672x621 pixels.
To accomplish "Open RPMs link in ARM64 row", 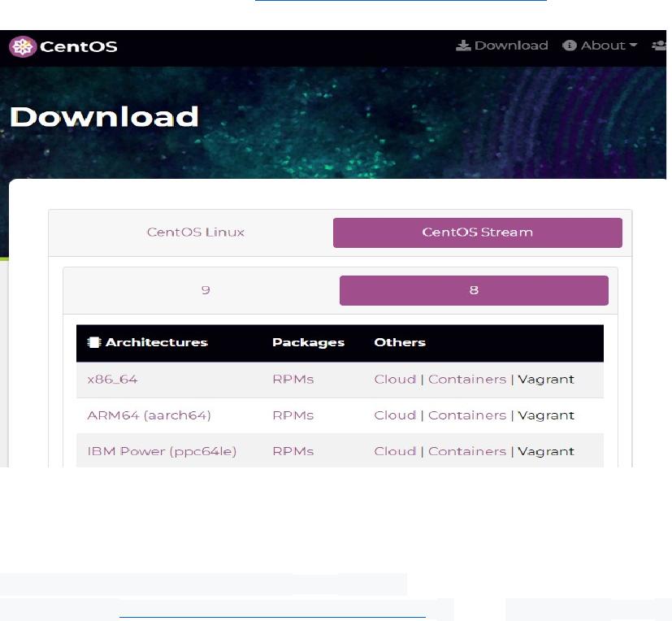I will [x=293, y=415].
